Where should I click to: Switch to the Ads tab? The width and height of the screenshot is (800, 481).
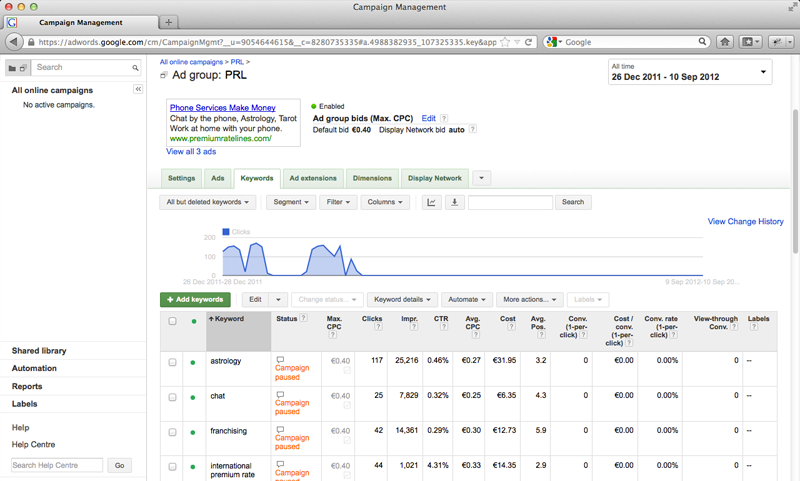(x=218, y=178)
